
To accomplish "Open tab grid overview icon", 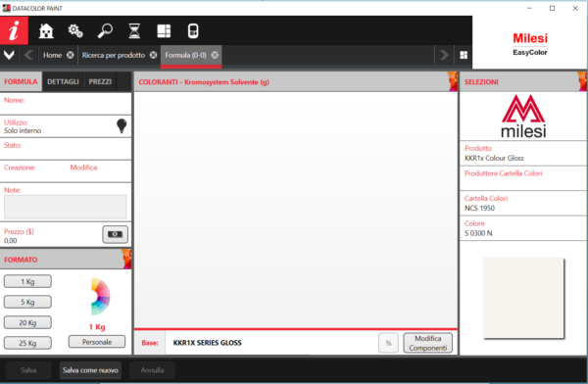I will tap(464, 55).
